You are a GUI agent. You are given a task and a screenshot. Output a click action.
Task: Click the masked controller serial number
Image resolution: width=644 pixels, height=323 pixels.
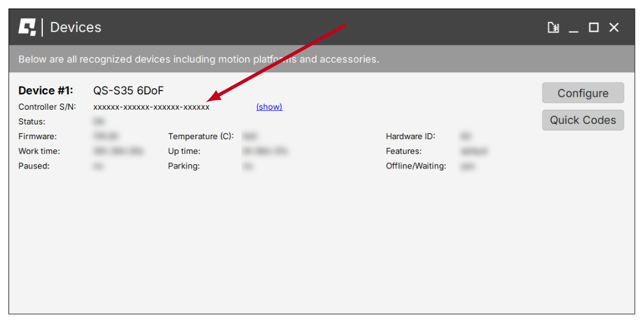click(151, 107)
